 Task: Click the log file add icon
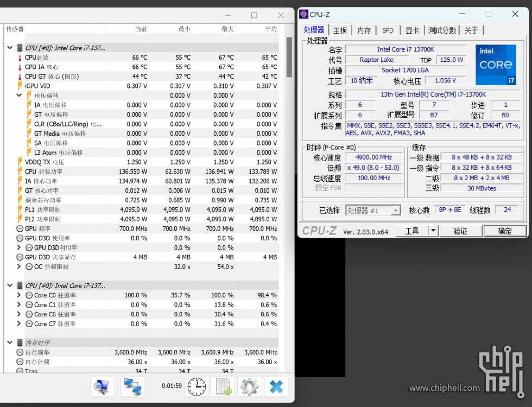coord(224,386)
